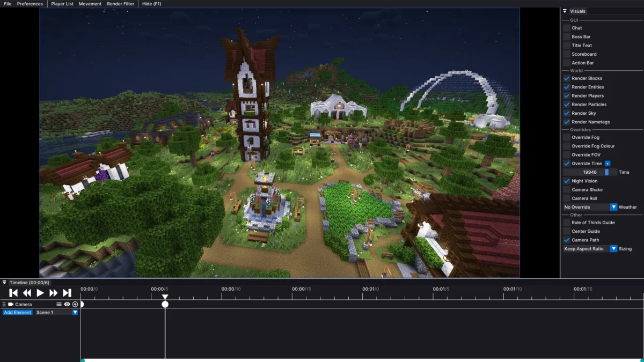Viewport: 644px width, 362px height.
Task: Enable the Scoreboard checkbox
Action: point(567,54)
